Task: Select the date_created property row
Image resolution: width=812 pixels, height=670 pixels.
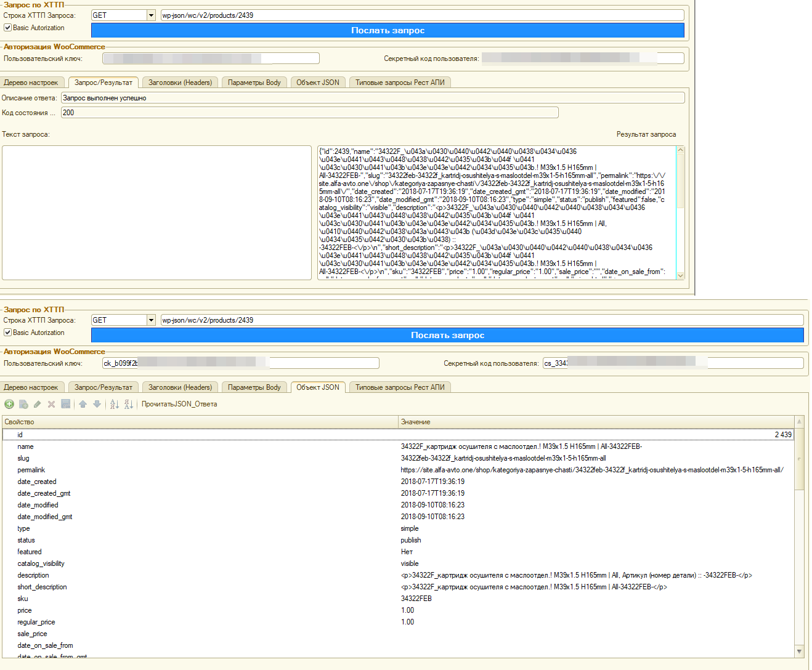Action: [398, 482]
